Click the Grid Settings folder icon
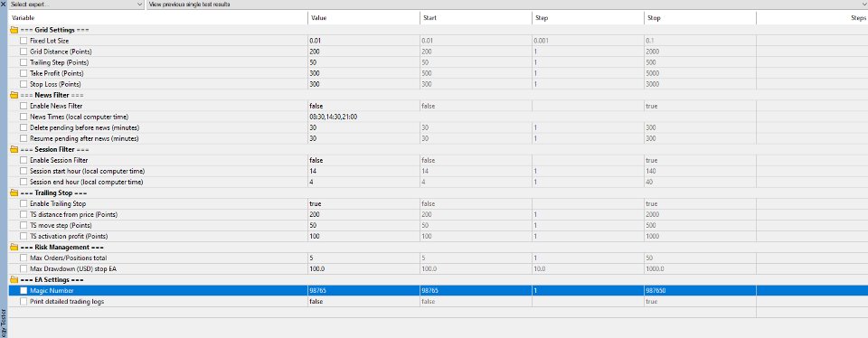The width and height of the screenshot is (868, 338). pos(14,30)
